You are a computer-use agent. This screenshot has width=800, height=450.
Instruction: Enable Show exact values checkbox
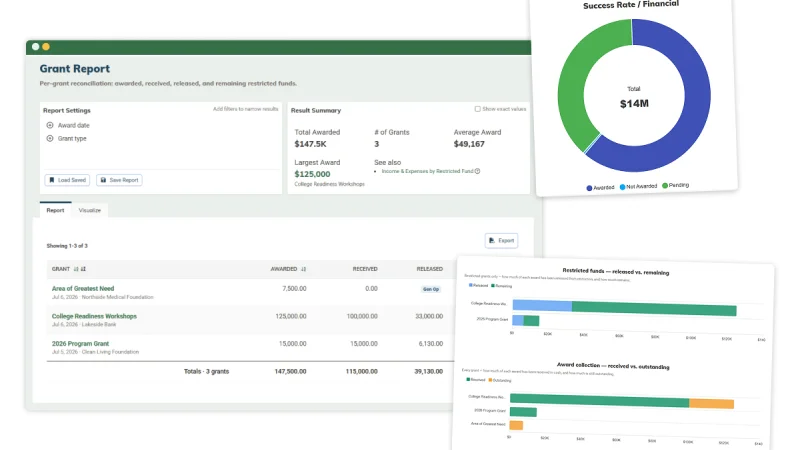click(x=478, y=109)
